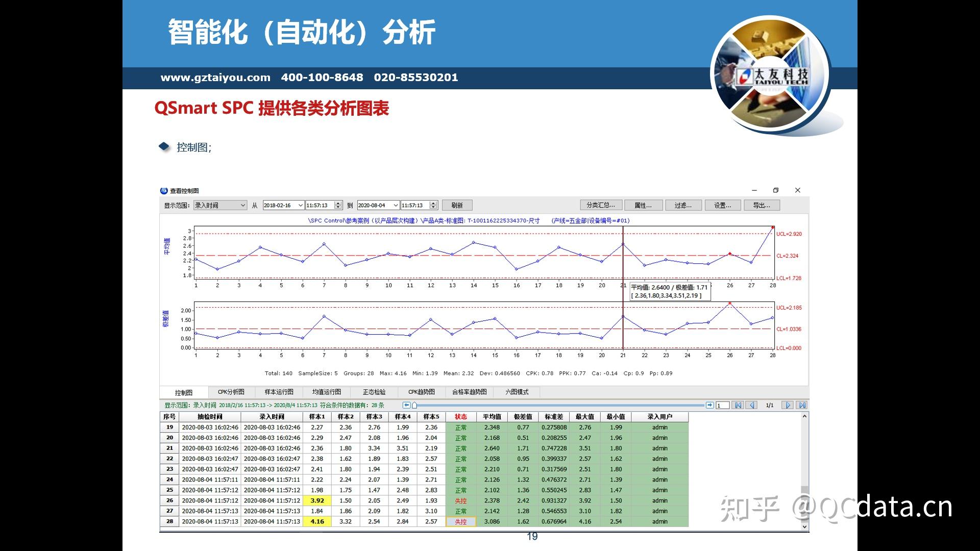Screen dimensions: 980x551
Task: Click the blue left arrow beside the data slider
Action: 407,405
